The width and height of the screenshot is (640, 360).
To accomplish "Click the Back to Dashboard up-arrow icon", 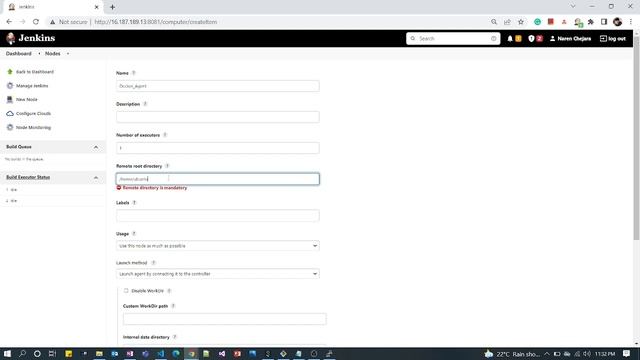I will (x=10, y=72).
